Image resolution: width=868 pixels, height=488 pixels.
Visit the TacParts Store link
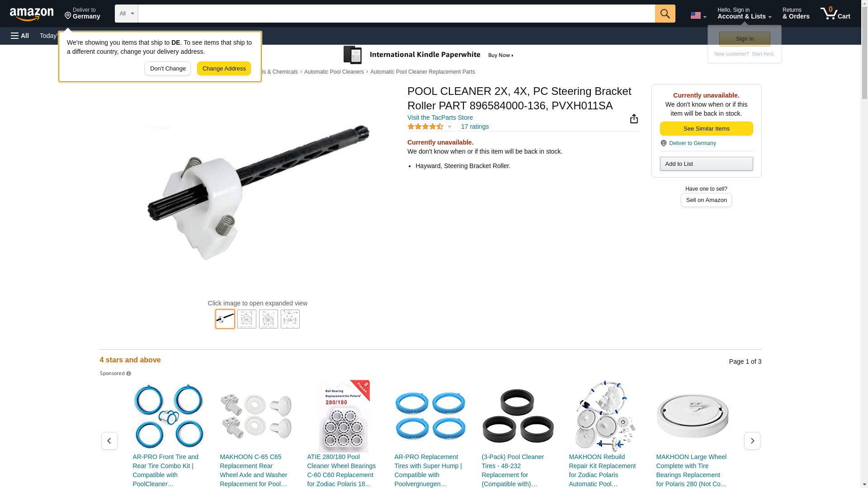point(440,117)
